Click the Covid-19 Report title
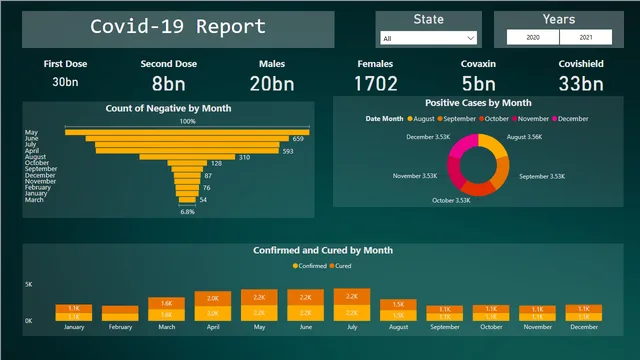The height and width of the screenshot is (360, 640). [x=178, y=27]
